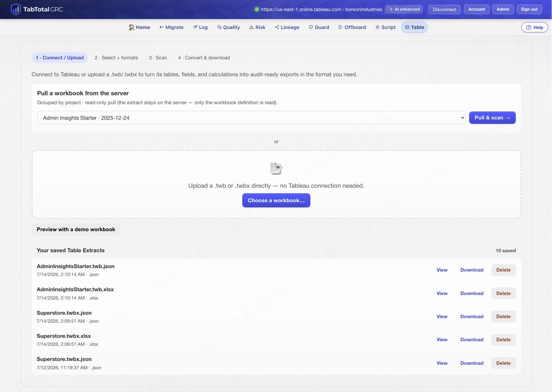Click the AI enhanced badge

coord(404,9)
